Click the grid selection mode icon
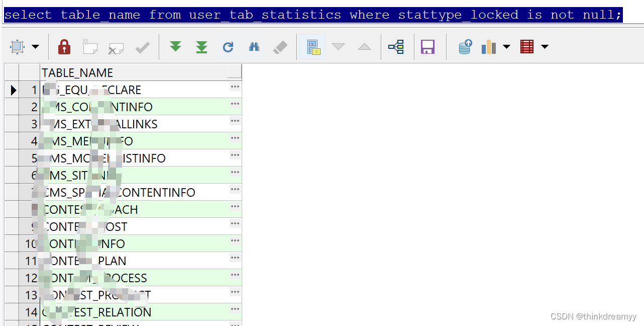Viewport: 644px width, 326px height. 17,47
